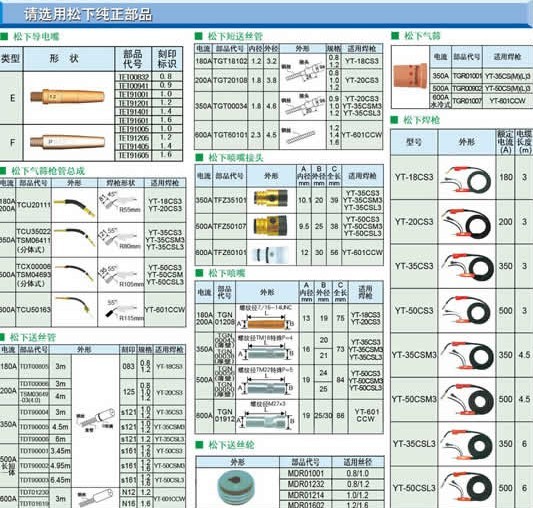Select the orange gas diffuser product image
The width and height of the screenshot is (533, 508).
click(x=410, y=75)
